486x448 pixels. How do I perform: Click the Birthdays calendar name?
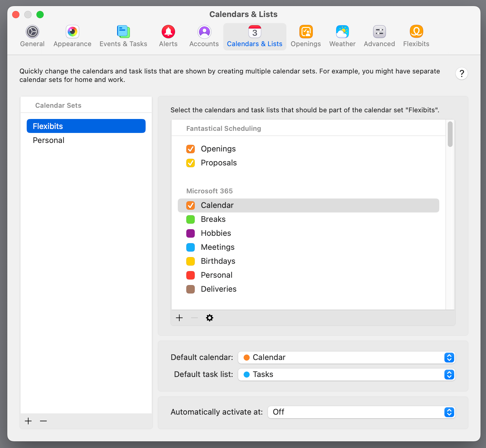click(x=218, y=261)
